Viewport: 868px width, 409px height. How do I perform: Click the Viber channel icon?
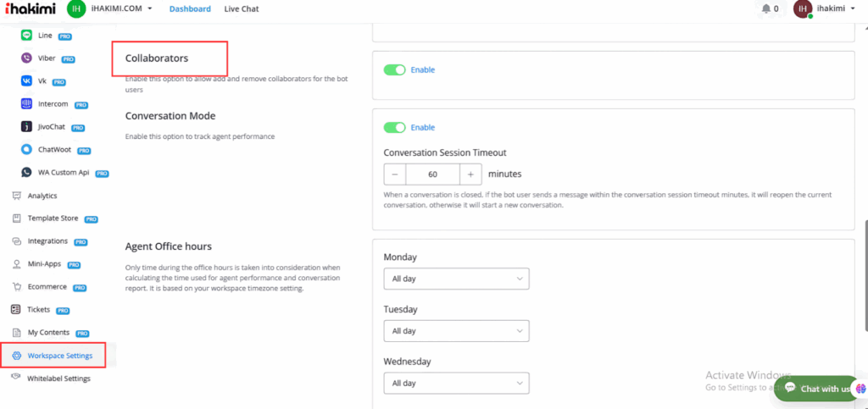point(27,59)
